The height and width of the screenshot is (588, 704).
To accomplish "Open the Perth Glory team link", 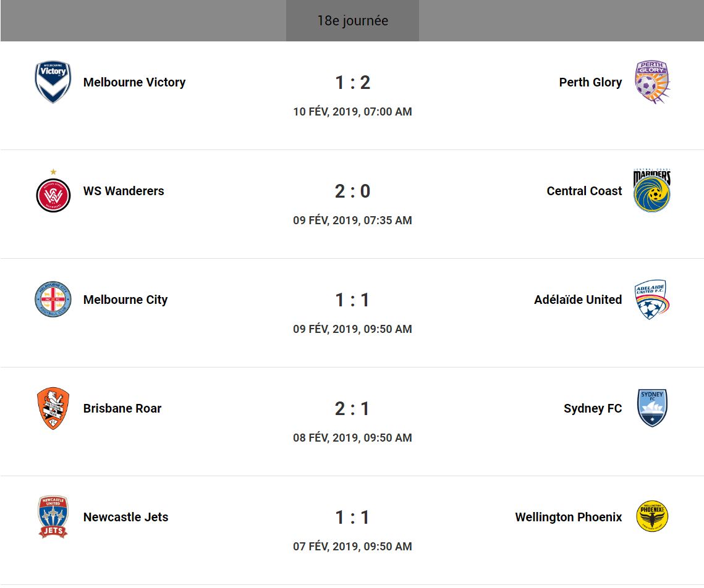I will (590, 82).
